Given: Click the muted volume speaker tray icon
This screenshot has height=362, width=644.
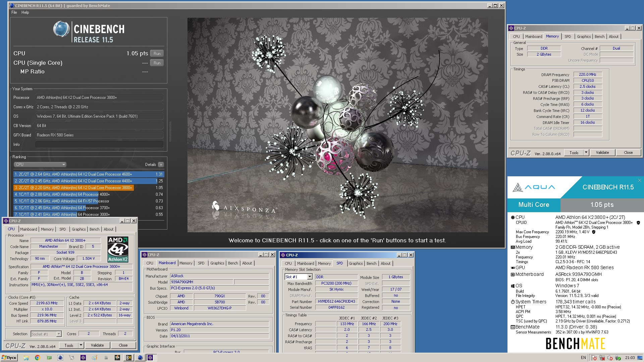Looking at the screenshot, I should (610, 358).
